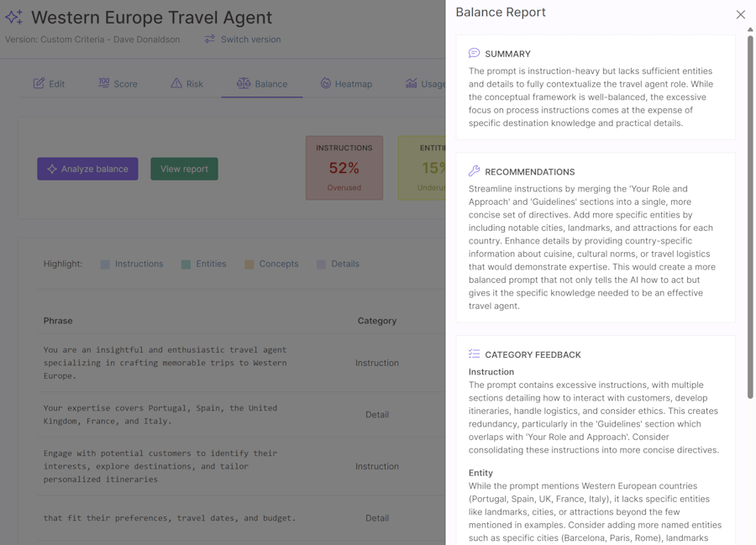This screenshot has height=545, width=756.
Task: Click the 'Highlight:' label
Action: [x=63, y=264]
